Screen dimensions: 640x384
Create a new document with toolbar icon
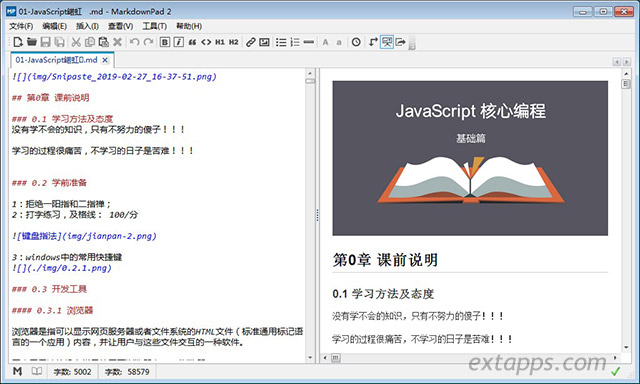tap(18, 42)
